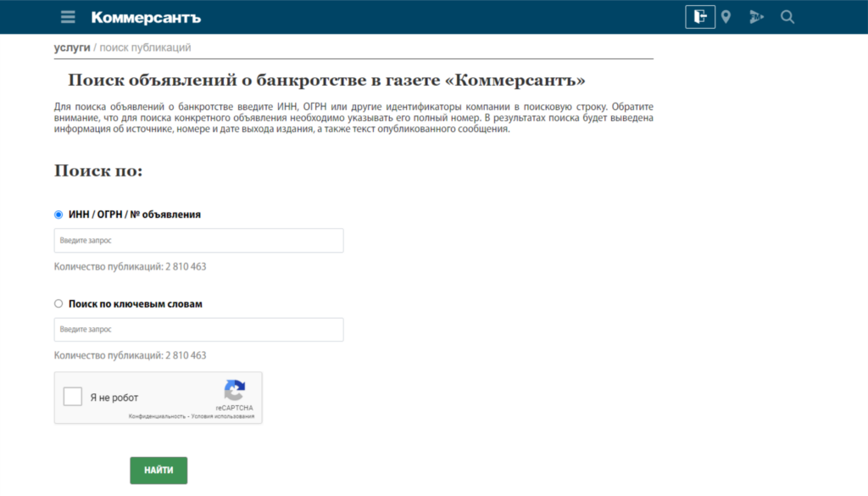Viewport: 868px width, 496px height.
Task: Click the Коммерсантъ logo
Action: tap(146, 17)
